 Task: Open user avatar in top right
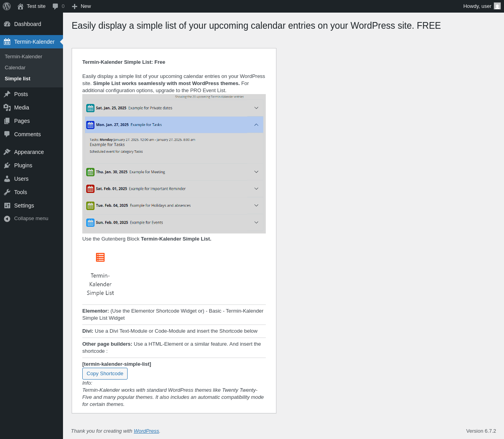(x=497, y=6)
